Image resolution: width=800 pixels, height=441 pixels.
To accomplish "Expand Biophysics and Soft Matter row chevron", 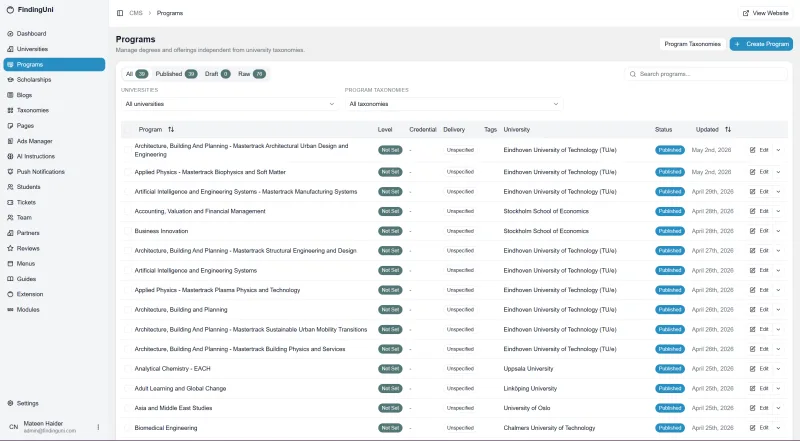I will pyautogui.click(x=778, y=172).
